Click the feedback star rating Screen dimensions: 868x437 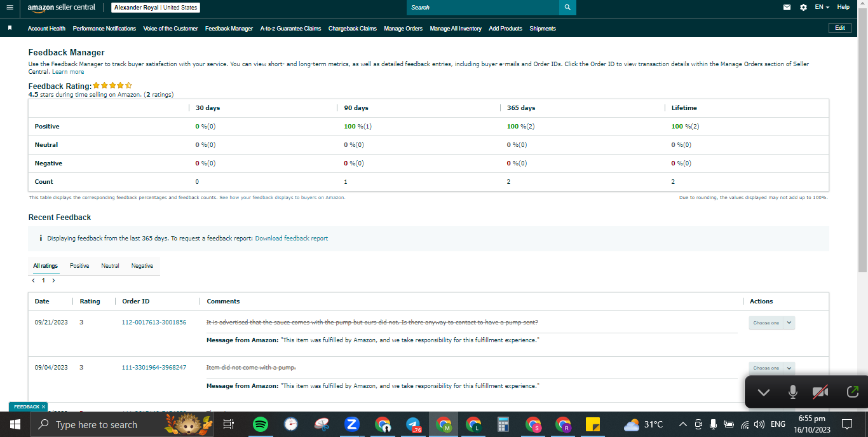(x=112, y=85)
